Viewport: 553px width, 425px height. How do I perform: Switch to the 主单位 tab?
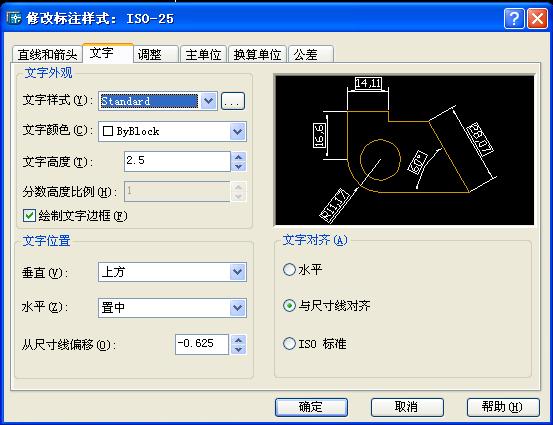click(x=203, y=55)
